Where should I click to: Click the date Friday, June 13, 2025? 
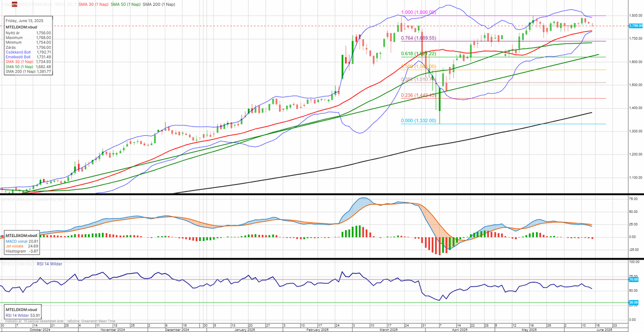pos(25,20)
